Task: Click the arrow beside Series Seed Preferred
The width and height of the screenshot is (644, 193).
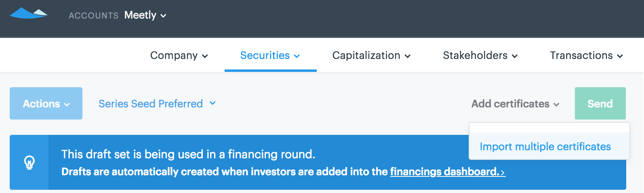Action: click(x=213, y=103)
